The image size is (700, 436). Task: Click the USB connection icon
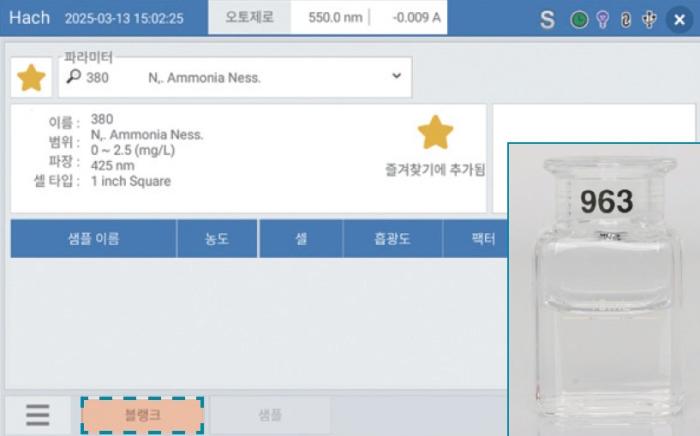pos(649,20)
